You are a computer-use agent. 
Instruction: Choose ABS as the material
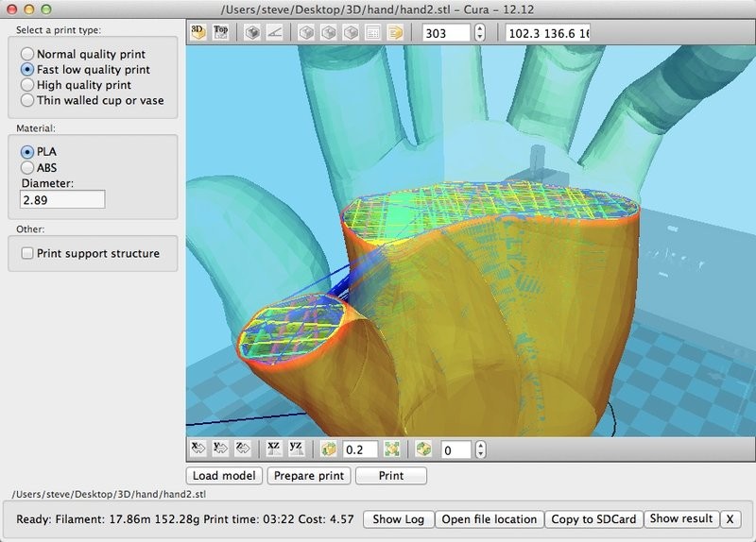coord(27,168)
